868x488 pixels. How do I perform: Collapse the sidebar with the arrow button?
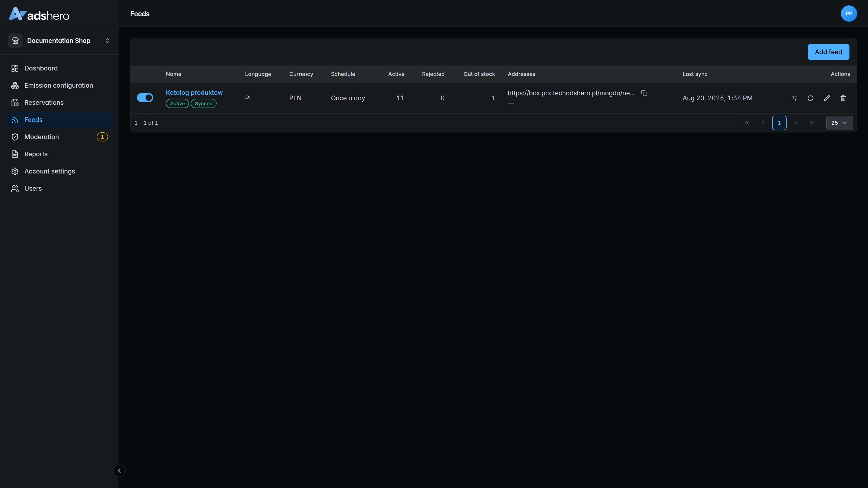[x=119, y=471]
